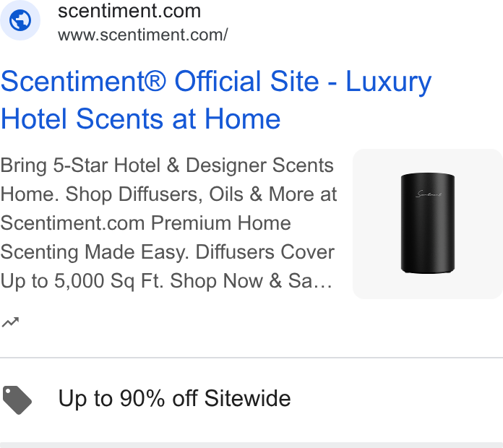The width and height of the screenshot is (503, 448).
Task: Click the 'Bring 5-Star Hotel & Designer Scents' text
Action: click(x=167, y=165)
